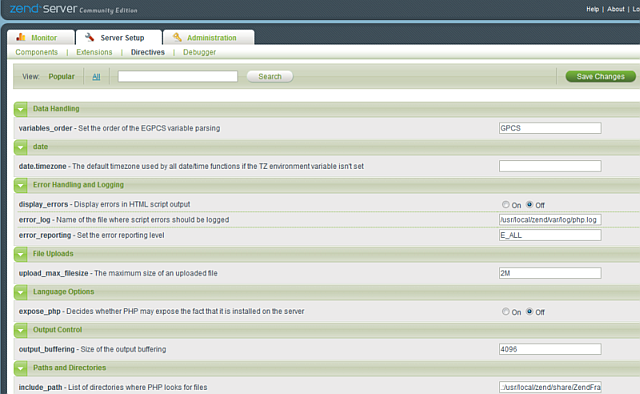Viewport: 640px width, 394px height.
Task: Show All directives view
Action: point(96,77)
